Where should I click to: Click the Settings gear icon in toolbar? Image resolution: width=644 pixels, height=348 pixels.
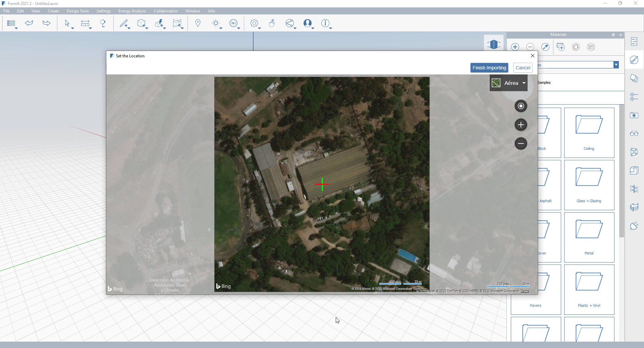point(254,23)
